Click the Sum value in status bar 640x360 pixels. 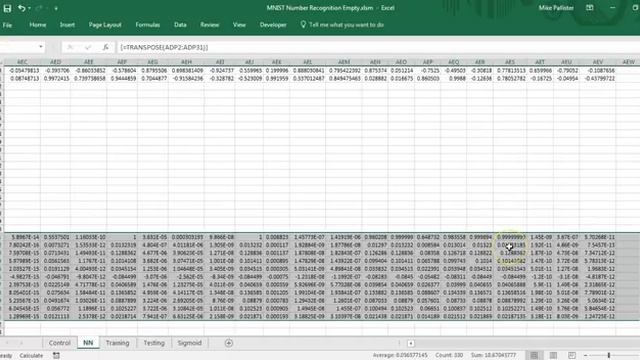click(493, 356)
